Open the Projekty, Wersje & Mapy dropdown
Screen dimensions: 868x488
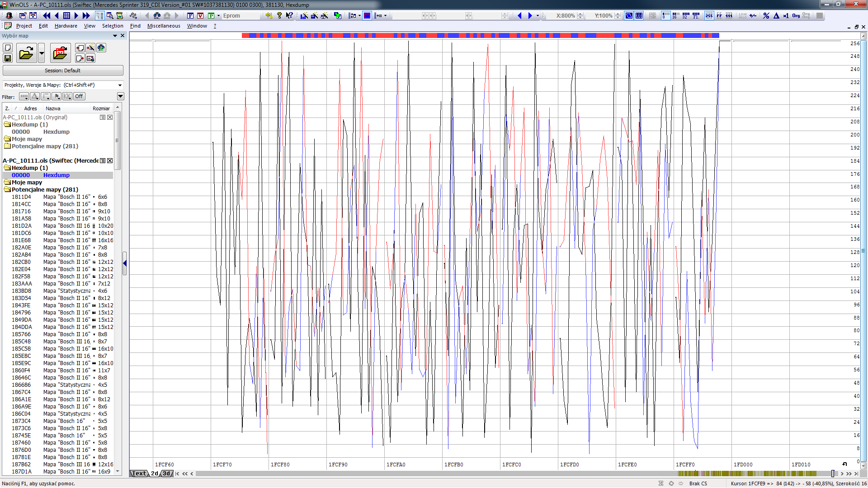point(120,85)
